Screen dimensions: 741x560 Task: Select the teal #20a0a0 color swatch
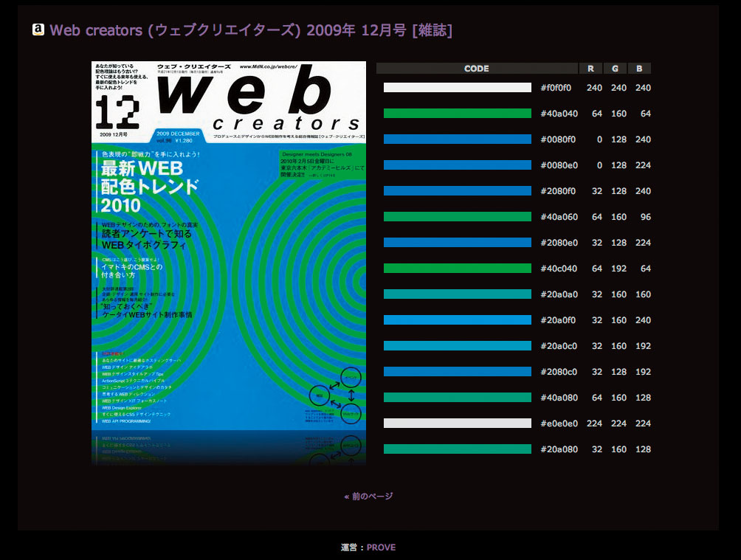pyautogui.click(x=457, y=294)
